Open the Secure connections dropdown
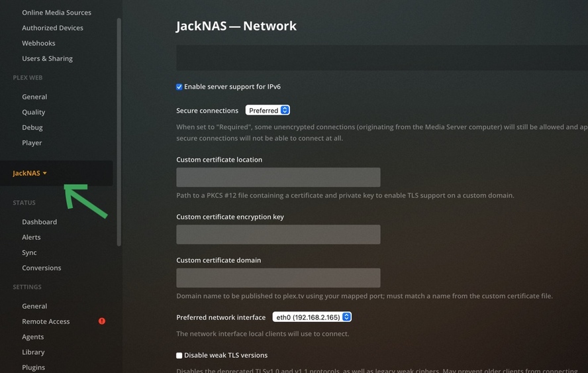The width and height of the screenshot is (588, 373). click(268, 111)
